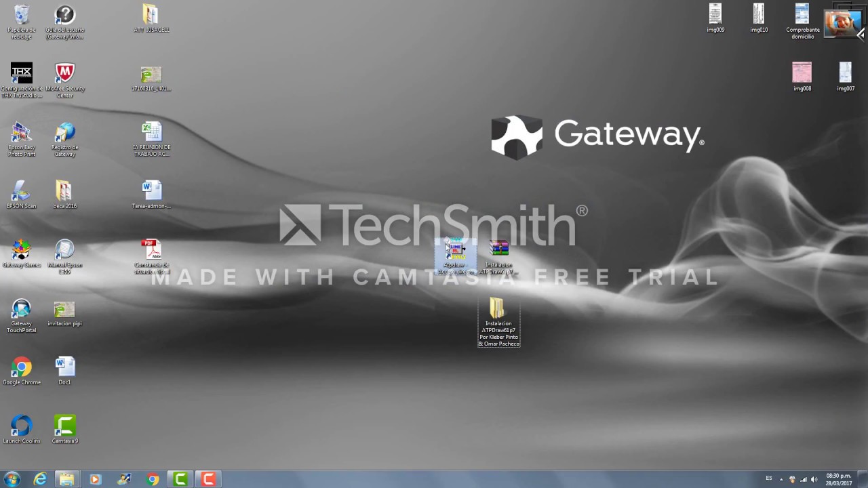Launch the Launch Coolins shortcut

click(x=22, y=430)
